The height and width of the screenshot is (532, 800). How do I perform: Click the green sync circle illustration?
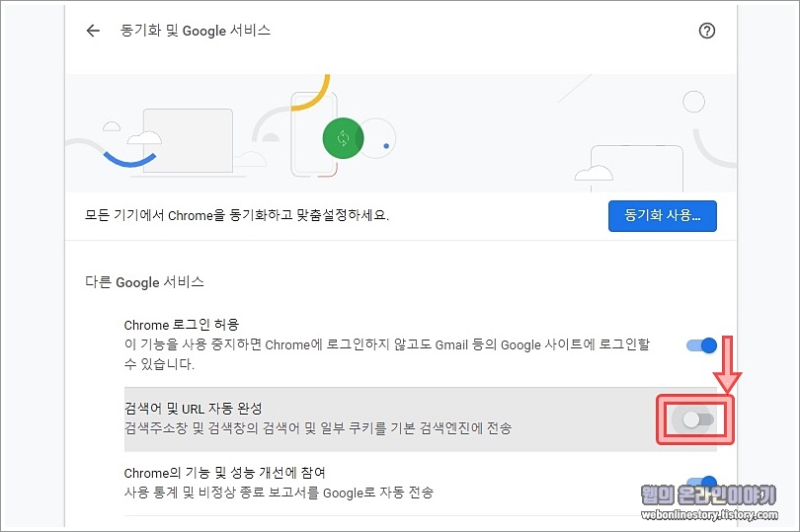pos(343,138)
